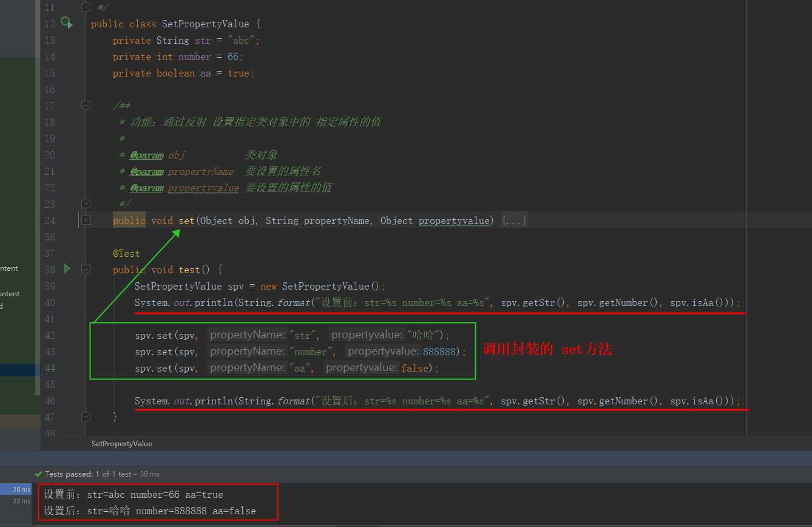Click the run class gutter icon on line 12
Image resolution: width=812 pixels, height=527 pixels.
67,24
